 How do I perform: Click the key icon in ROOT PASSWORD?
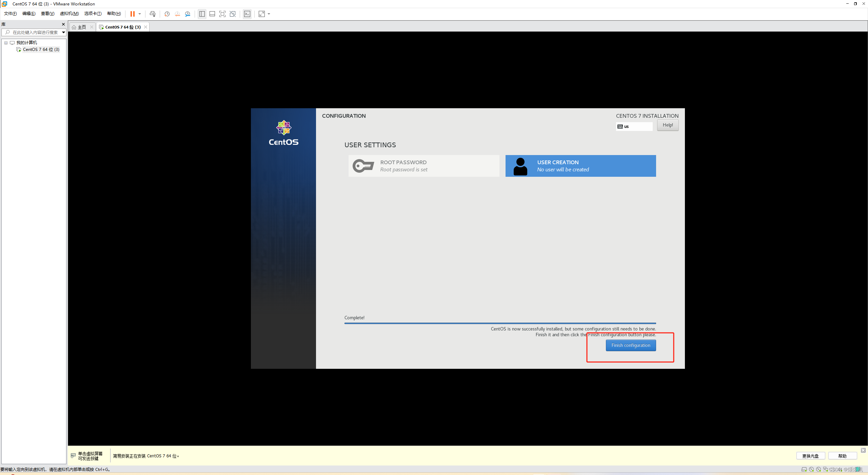pos(363,166)
